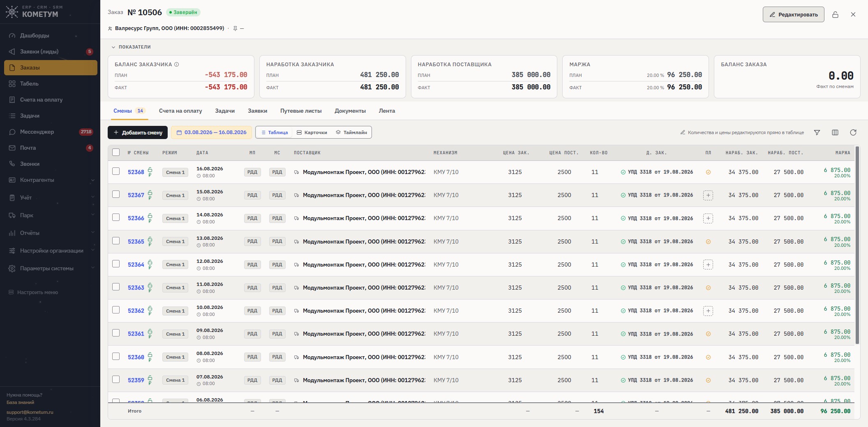Open the Счета на оплату tab
The width and height of the screenshot is (868, 427).
coord(180,111)
